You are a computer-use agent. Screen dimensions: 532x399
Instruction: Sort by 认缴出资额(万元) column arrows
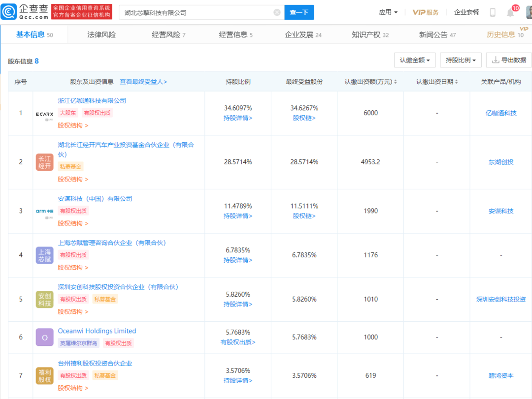tap(395, 82)
